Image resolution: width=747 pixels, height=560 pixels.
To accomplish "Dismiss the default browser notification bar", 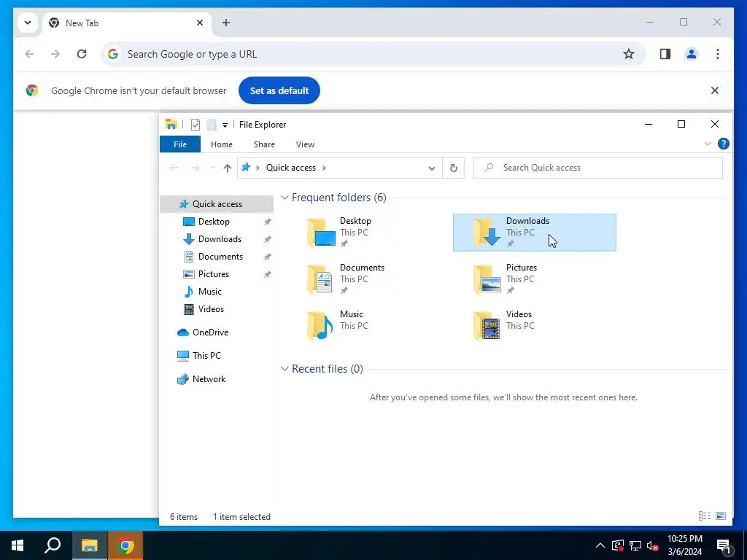I will pyautogui.click(x=715, y=90).
